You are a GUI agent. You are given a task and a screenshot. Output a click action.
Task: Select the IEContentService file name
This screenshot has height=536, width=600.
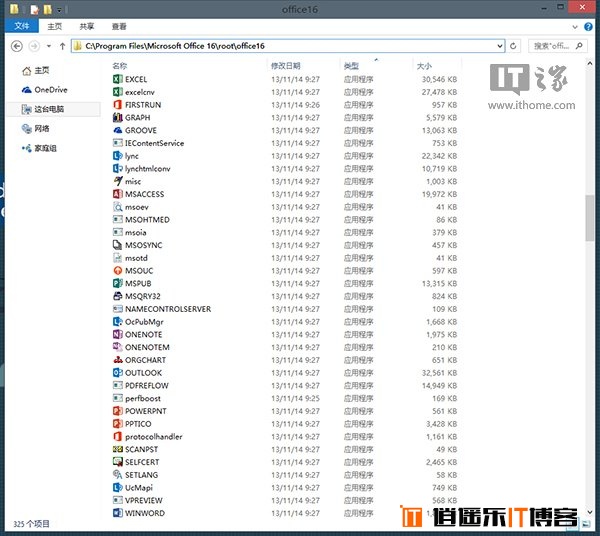(x=154, y=143)
